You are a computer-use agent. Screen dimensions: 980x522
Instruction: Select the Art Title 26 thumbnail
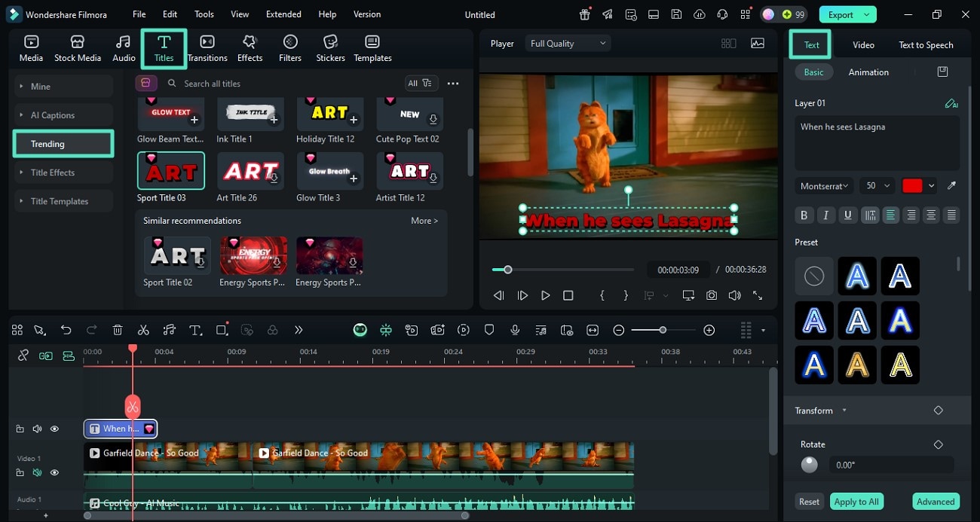[250, 171]
